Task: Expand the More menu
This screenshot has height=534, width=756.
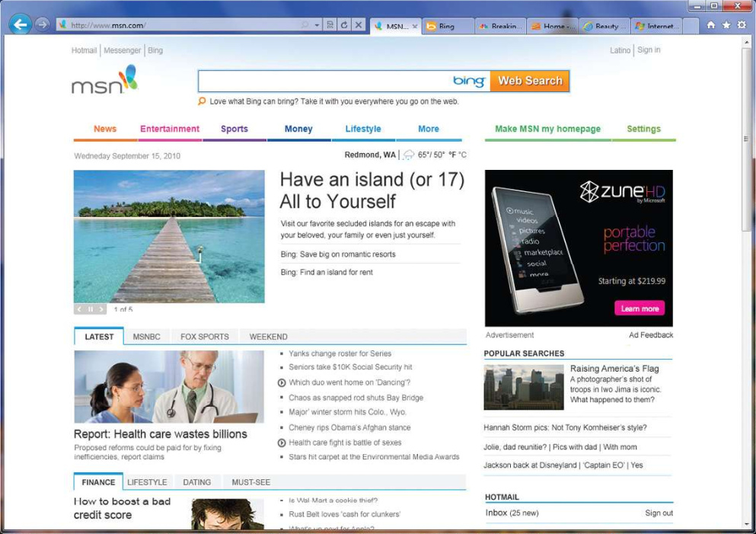Action: click(x=429, y=129)
